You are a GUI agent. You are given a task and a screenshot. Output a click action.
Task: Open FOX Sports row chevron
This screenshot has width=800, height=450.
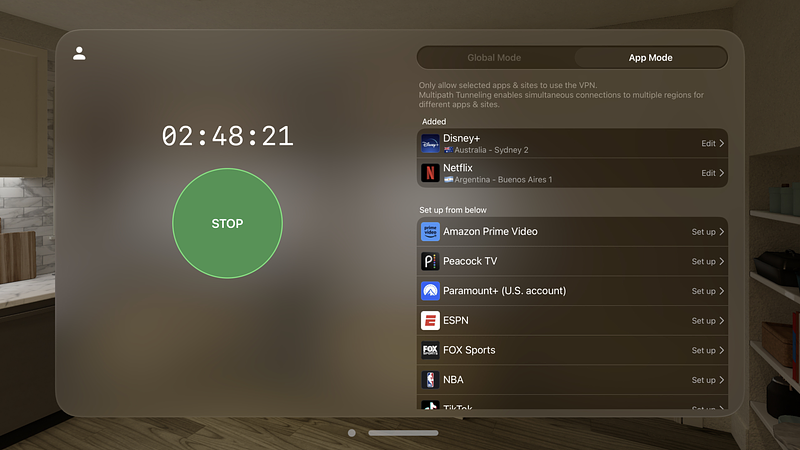[x=721, y=351]
